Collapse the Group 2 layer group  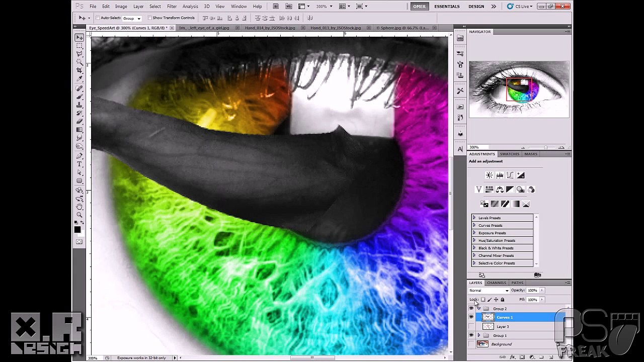(x=478, y=308)
